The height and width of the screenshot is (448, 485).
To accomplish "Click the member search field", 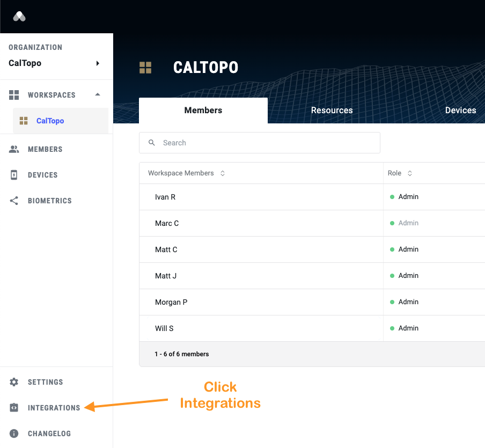I will [x=260, y=143].
